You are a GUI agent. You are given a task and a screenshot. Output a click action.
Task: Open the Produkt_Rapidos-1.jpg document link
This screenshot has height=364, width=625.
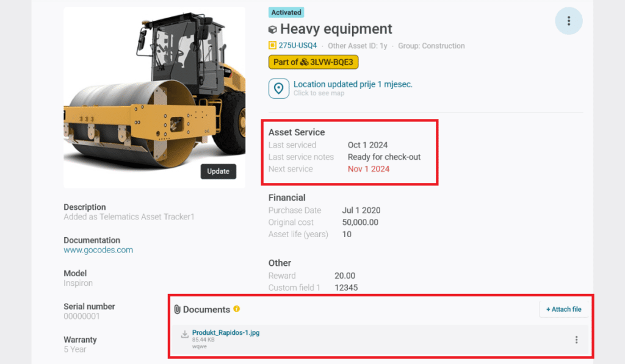(x=226, y=333)
